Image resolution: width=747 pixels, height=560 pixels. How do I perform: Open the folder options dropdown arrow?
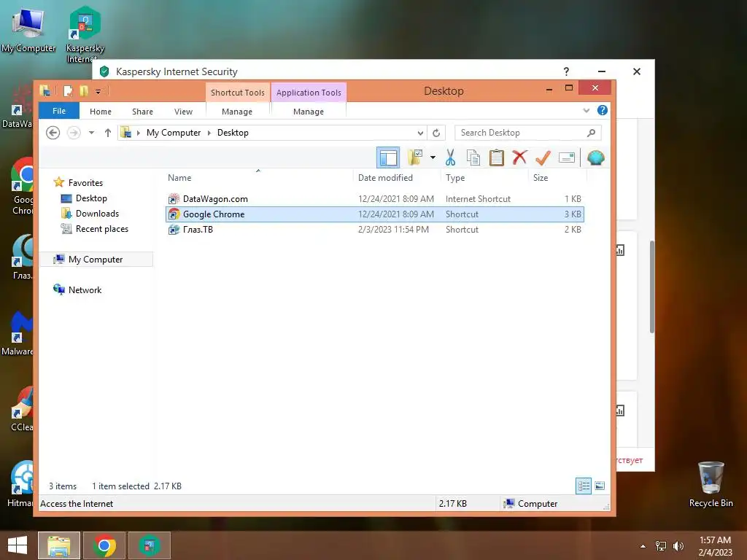433,157
